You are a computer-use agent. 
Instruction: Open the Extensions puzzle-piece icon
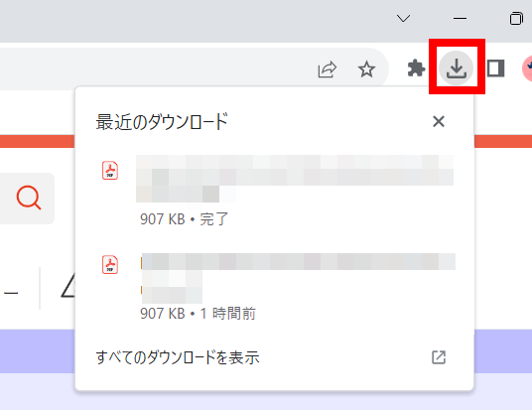(x=416, y=68)
